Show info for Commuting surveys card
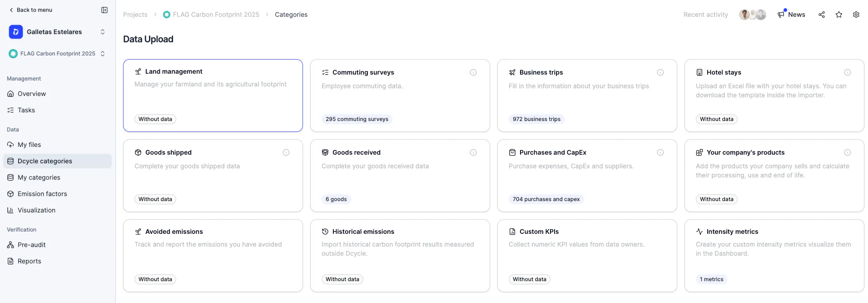The image size is (868, 303). [x=473, y=72]
